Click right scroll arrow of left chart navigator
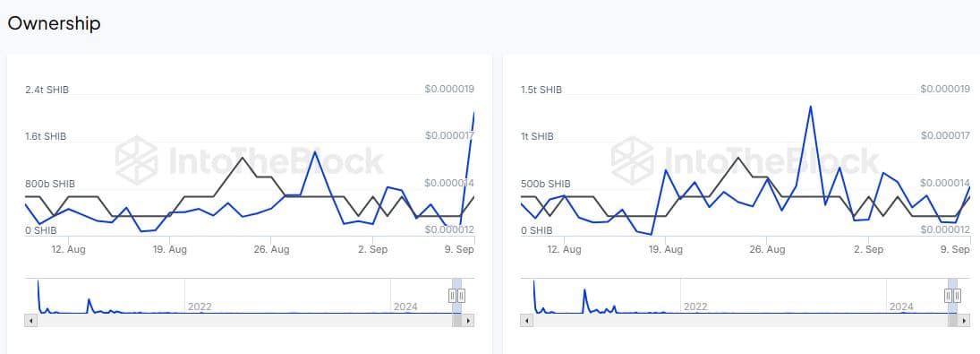This screenshot has width=980, height=354. click(468, 320)
